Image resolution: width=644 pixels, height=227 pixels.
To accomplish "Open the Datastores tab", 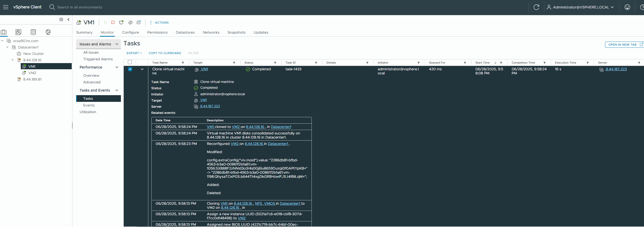I will tap(185, 32).
